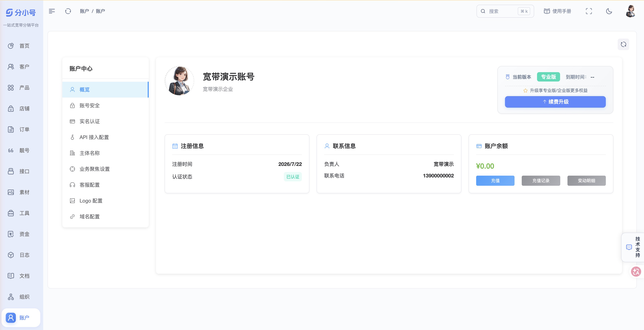Image resolution: width=644 pixels, height=330 pixels.
Task: Open the 技术支持 floating widget
Action: pos(633,247)
